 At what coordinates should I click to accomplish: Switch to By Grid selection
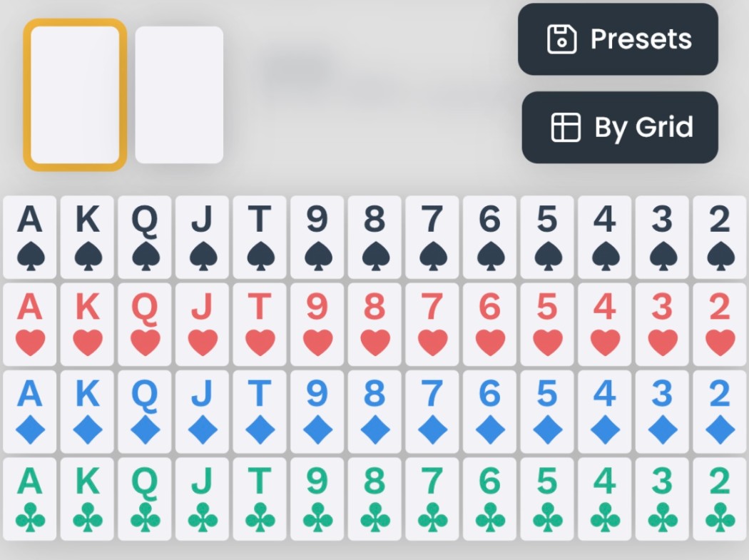click(x=620, y=128)
